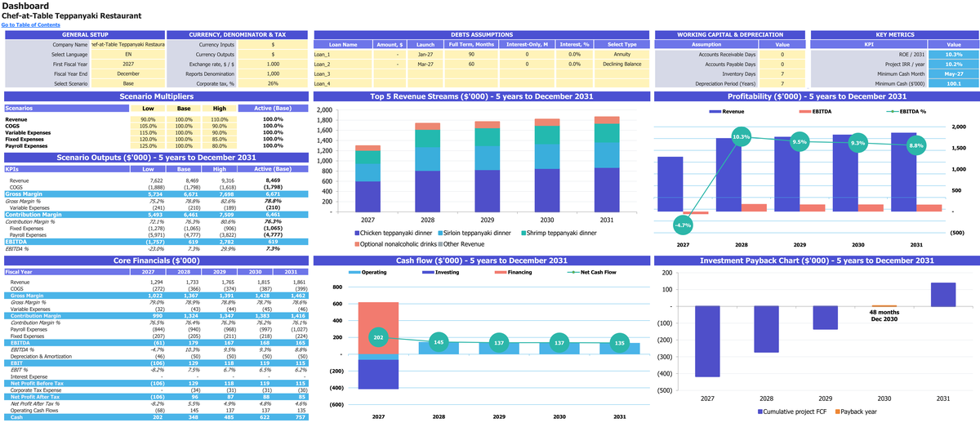Image resolution: width=980 pixels, height=423 pixels.
Task: Select the ROE / 2031 value 10.3%
Action: 953,54
